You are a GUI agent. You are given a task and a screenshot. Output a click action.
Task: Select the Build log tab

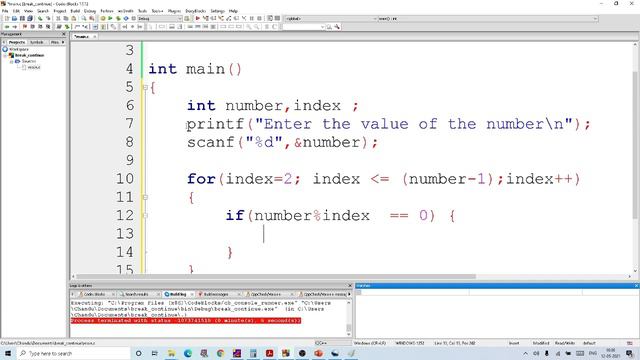point(178,294)
